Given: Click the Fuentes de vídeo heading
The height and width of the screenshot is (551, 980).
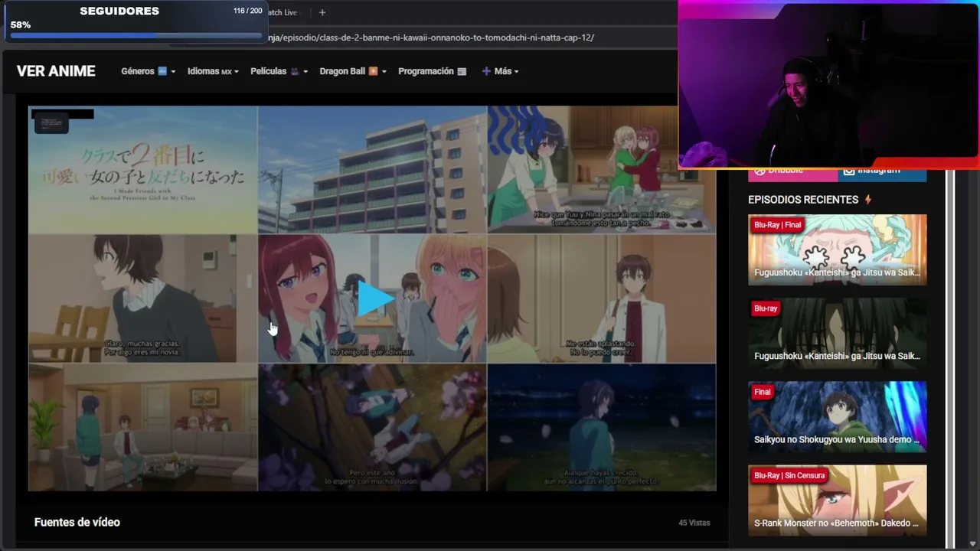Looking at the screenshot, I should 77,522.
